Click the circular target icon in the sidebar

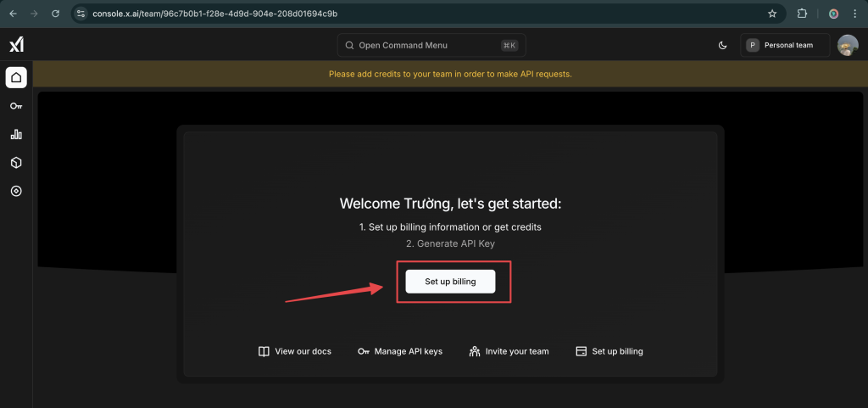coord(16,191)
